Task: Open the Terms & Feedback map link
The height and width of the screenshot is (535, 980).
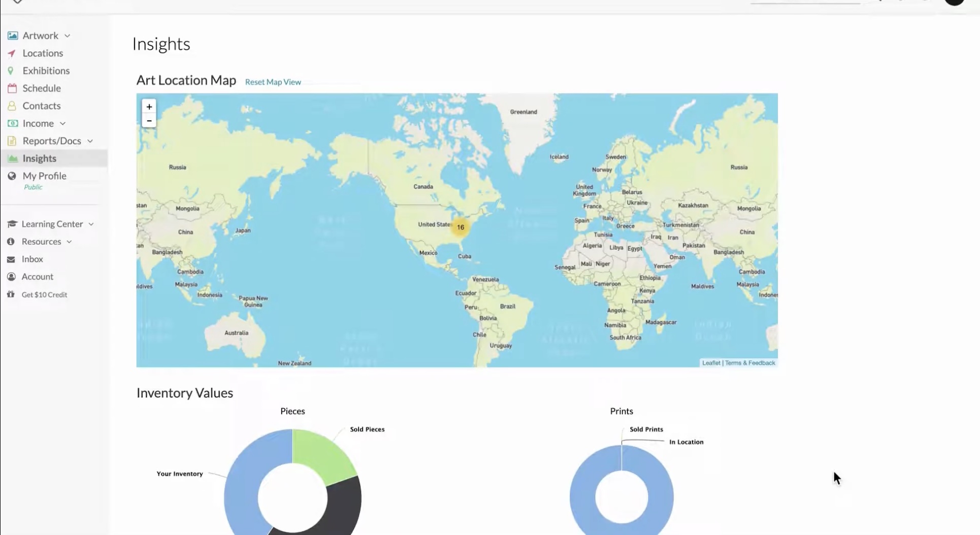Action: [750, 363]
